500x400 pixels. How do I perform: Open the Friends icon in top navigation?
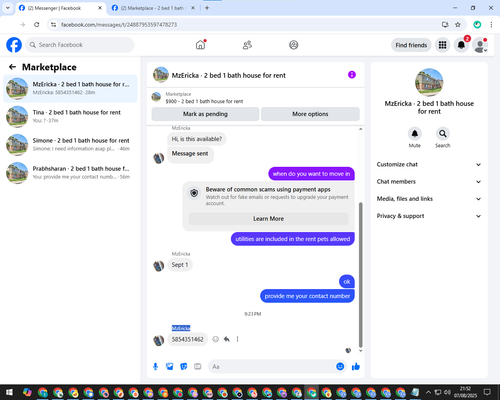(247, 45)
